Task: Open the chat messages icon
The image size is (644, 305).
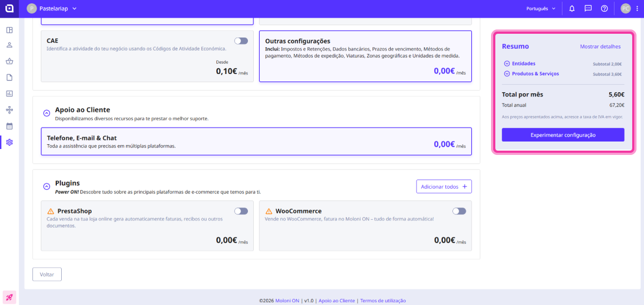Action: pos(588,9)
